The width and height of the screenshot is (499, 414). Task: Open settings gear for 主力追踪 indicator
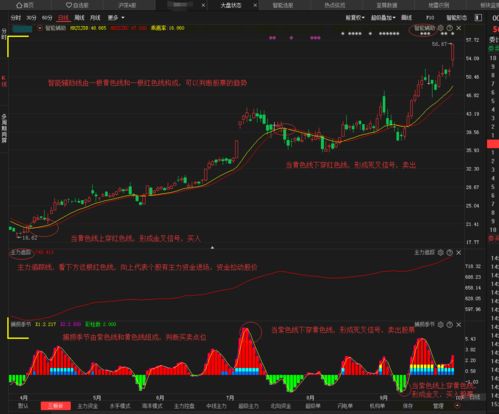pyautogui.click(x=440, y=252)
